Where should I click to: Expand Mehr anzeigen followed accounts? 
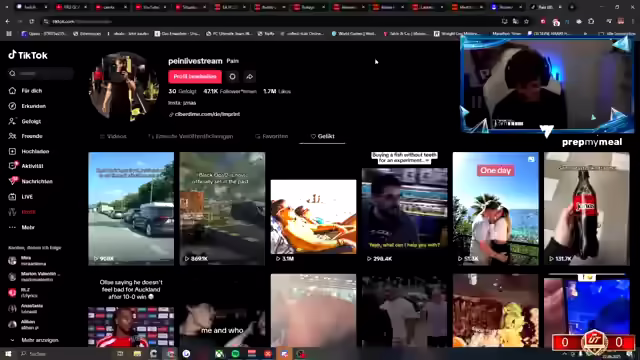pyautogui.click(x=35, y=340)
